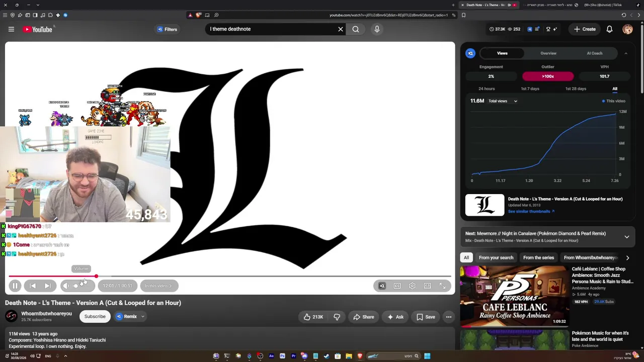Image resolution: width=644 pixels, height=362 pixels.
Task: Open the vidIQ Filters button
Action: (167, 29)
